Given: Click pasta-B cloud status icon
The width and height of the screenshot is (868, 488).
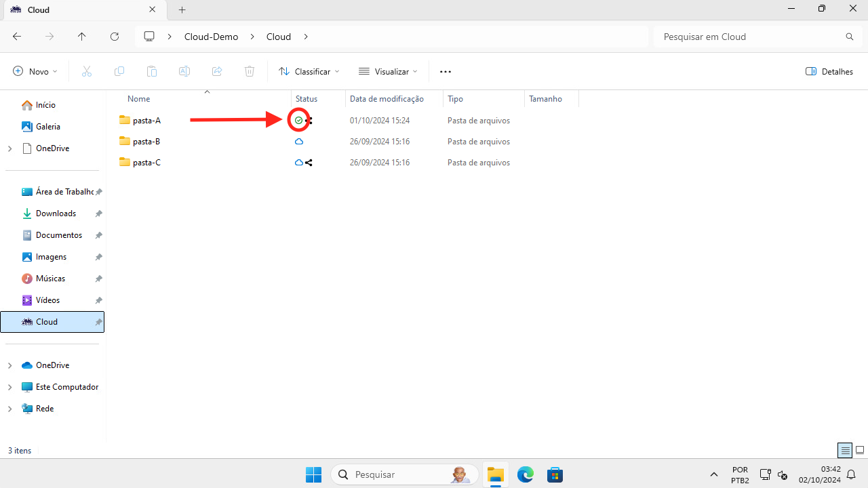Looking at the screenshot, I should coord(299,142).
